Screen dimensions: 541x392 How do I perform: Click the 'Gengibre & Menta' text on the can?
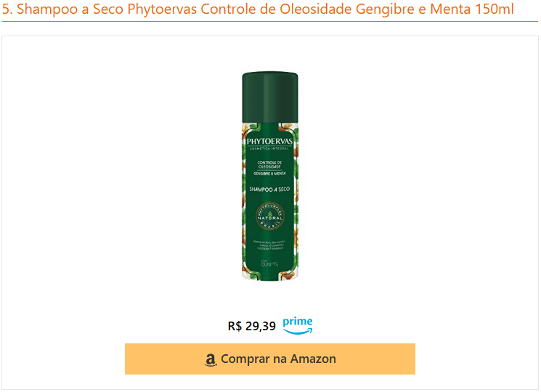pos(269,173)
